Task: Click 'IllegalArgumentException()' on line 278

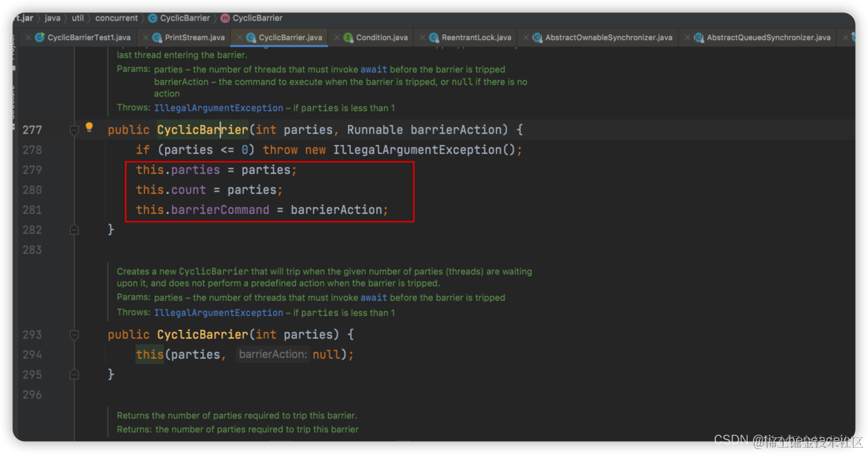Action: 425,150
